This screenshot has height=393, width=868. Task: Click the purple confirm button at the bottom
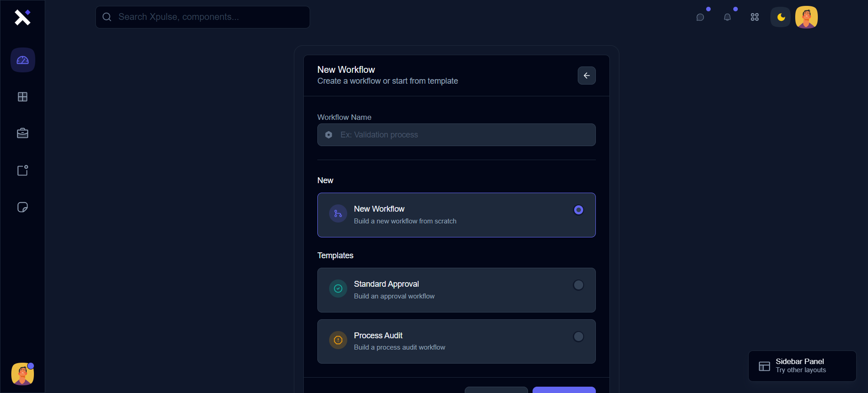coord(563,390)
